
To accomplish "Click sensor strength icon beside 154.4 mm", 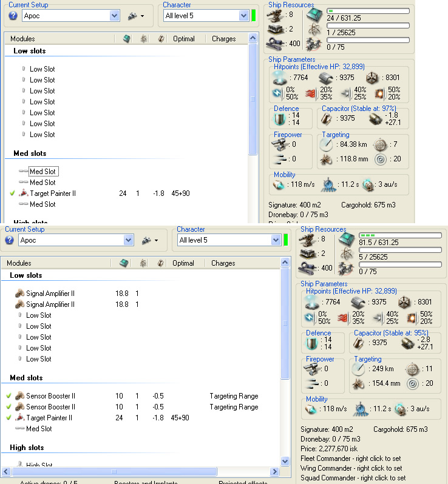I will click(358, 383).
